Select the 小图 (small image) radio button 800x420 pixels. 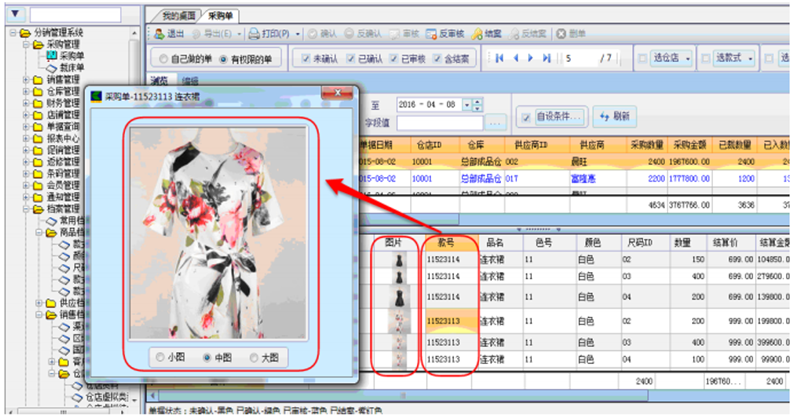(x=159, y=358)
